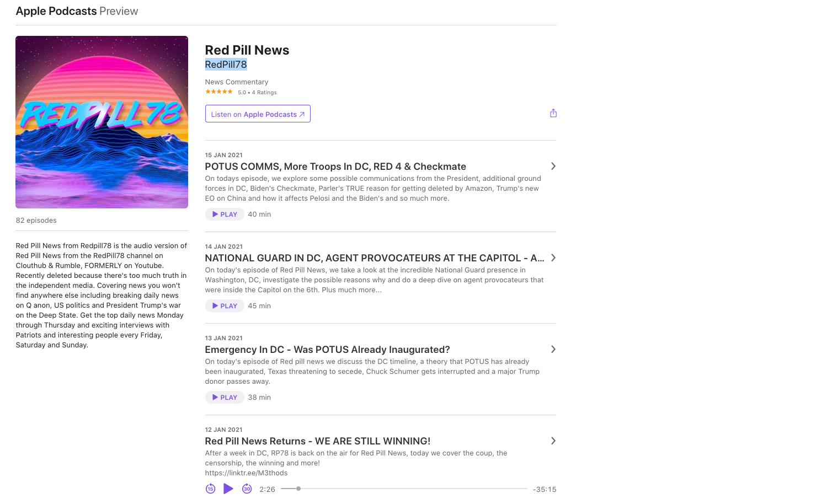Click the five-star rating icons

pos(219,92)
